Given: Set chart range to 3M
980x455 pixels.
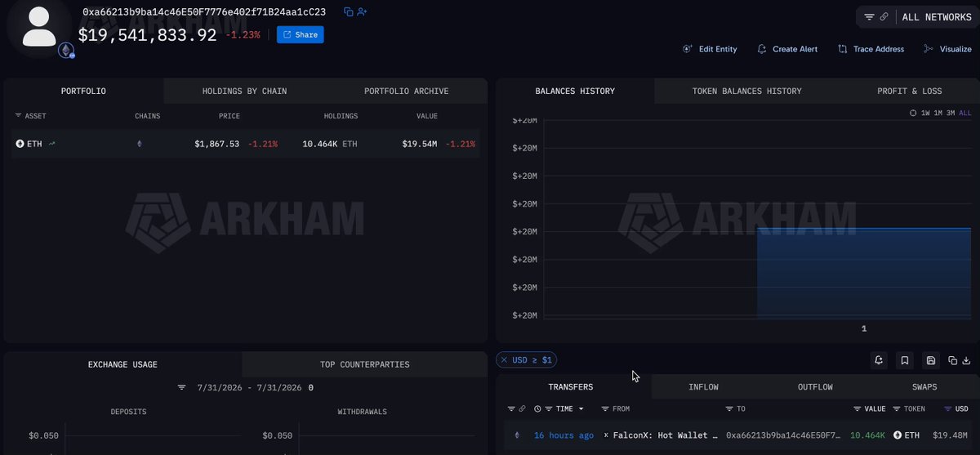Looking at the screenshot, I should pyautogui.click(x=951, y=113).
